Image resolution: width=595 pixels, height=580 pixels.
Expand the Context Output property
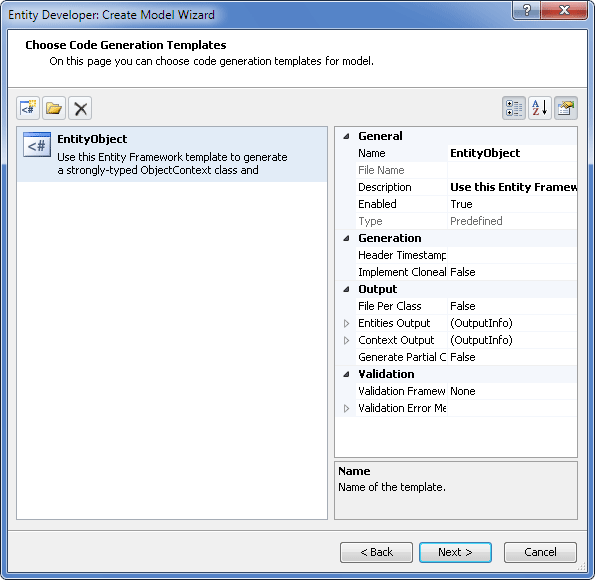[346, 340]
